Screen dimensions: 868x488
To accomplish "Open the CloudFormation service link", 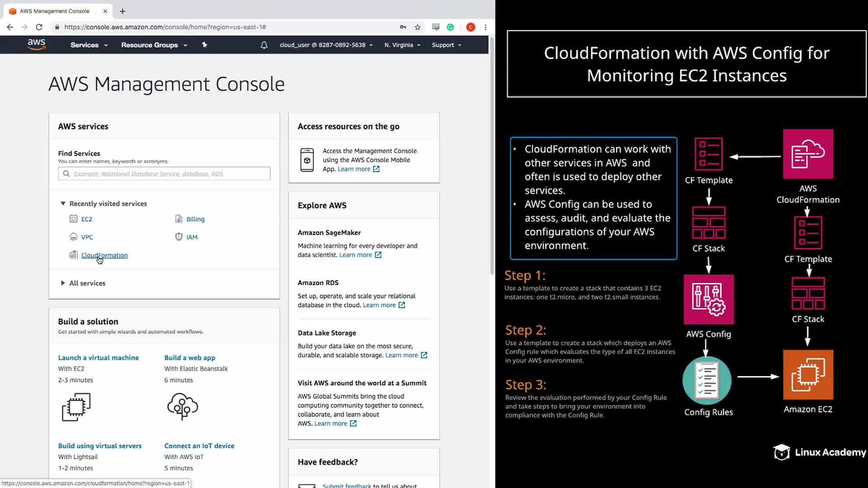I will tap(104, 255).
